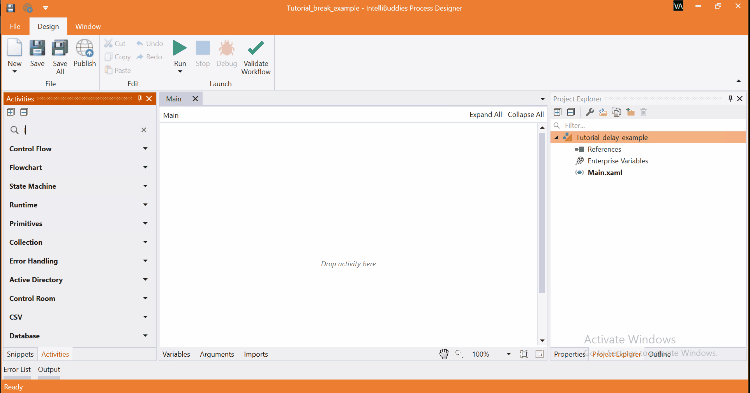Open the Arguments pane
The image size is (750, 393).
(217, 354)
